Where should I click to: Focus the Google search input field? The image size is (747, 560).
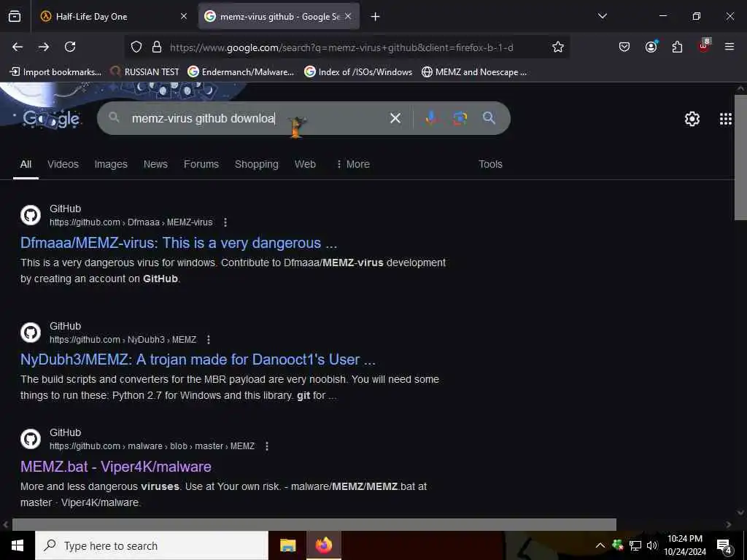[x=258, y=118]
